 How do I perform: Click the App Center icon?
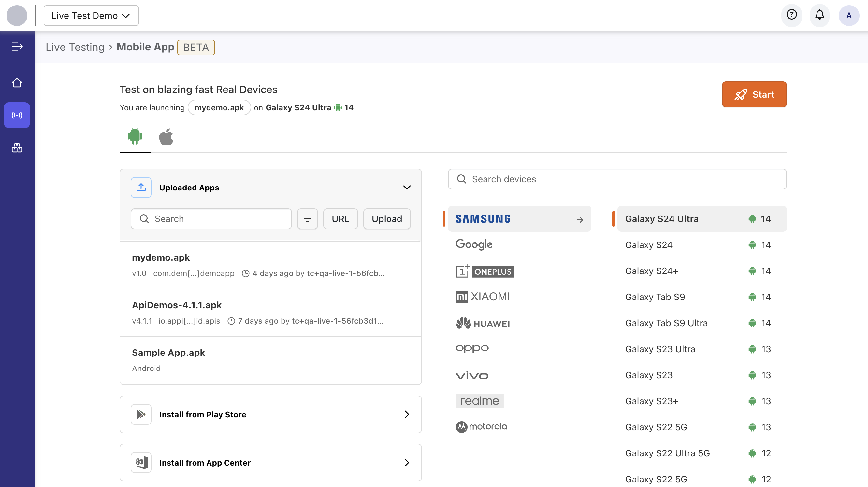(141, 463)
